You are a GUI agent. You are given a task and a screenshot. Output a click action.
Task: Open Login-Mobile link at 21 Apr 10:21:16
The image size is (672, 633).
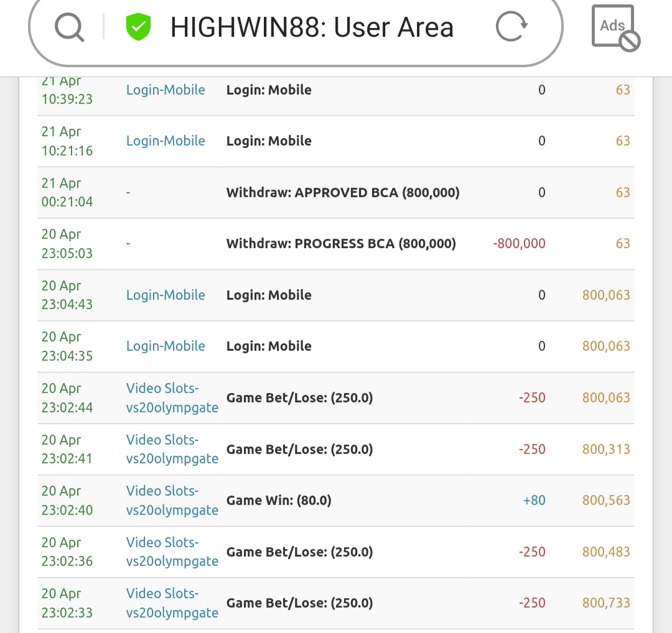tap(166, 141)
